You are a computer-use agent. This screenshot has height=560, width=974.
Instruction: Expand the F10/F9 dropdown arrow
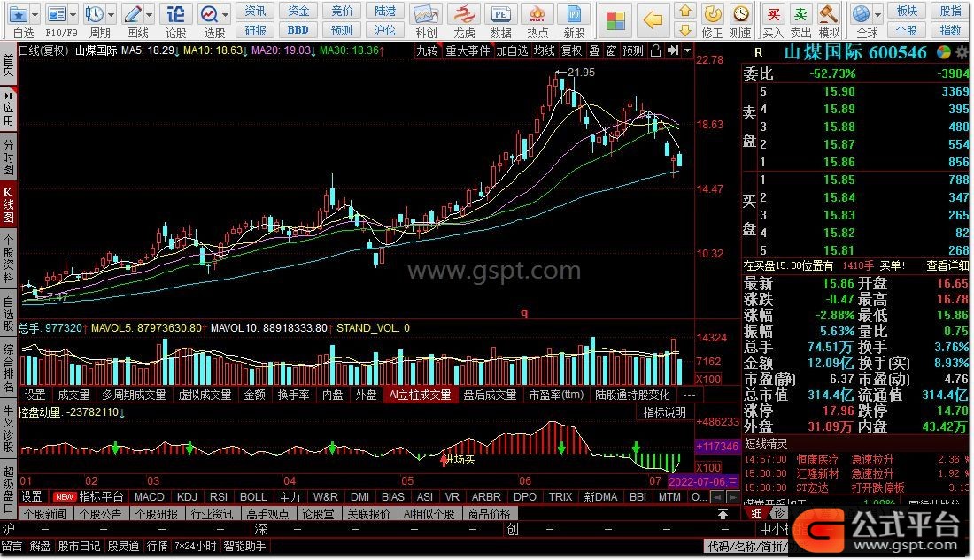click(x=73, y=14)
